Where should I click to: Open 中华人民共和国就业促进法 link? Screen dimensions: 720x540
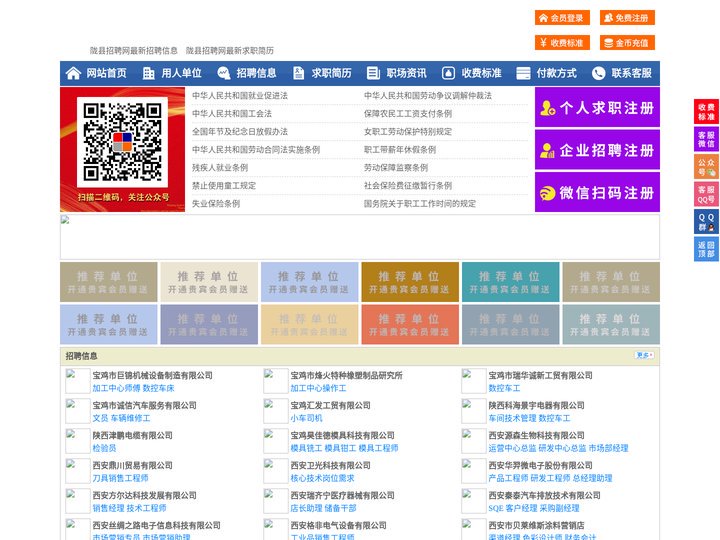[240, 96]
